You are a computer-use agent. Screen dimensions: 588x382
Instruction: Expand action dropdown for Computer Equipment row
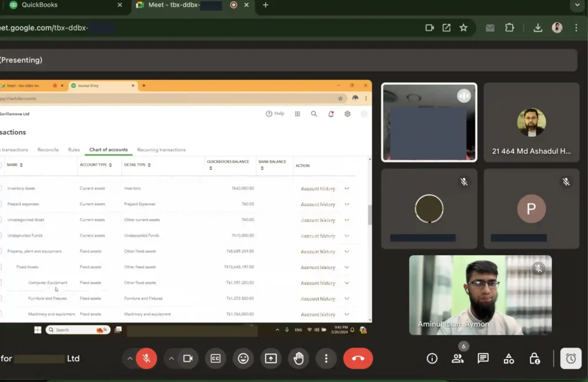pos(347,283)
